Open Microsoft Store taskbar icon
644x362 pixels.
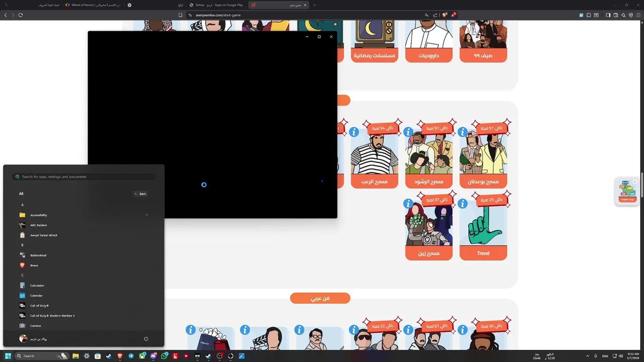[98, 356]
